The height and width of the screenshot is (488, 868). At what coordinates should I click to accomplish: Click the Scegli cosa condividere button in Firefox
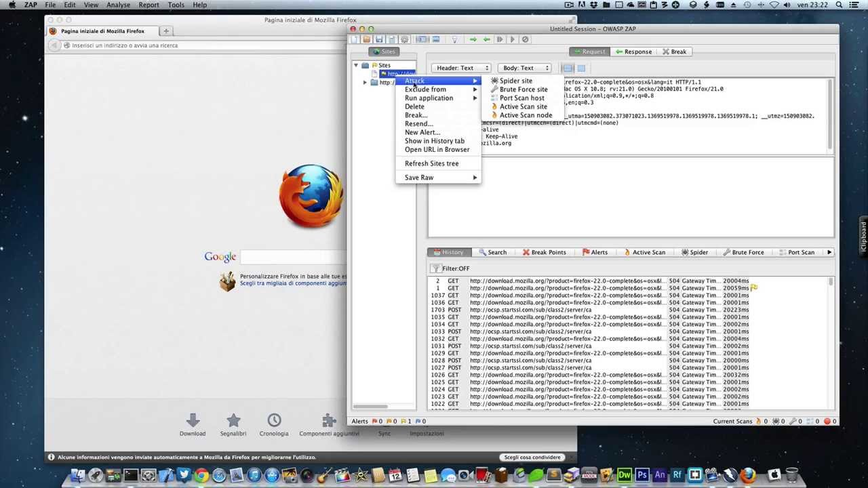click(x=532, y=457)
